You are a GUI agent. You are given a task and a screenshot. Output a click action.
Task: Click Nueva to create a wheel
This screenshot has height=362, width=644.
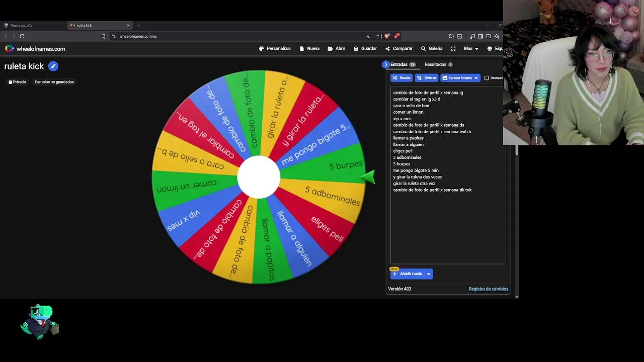coord(309,49)
